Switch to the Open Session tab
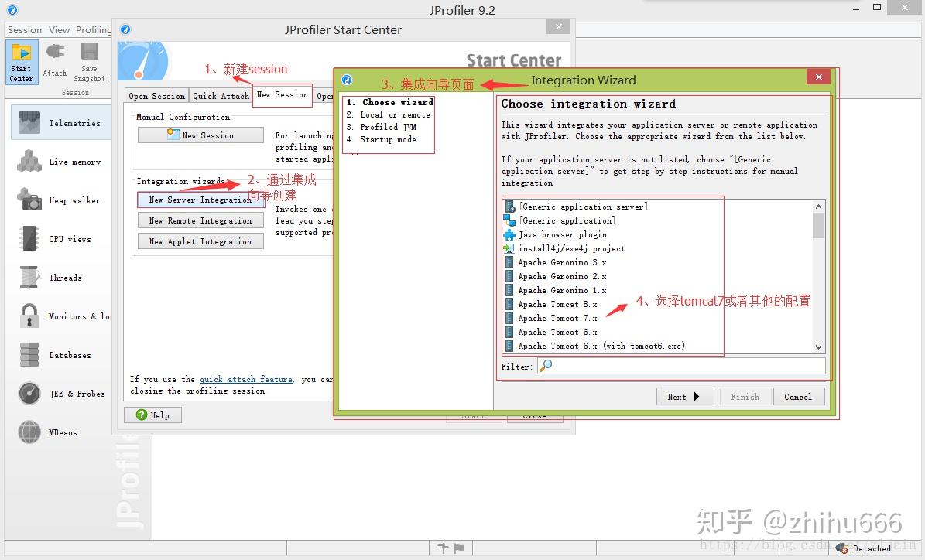Screen dimensions: 925x560 point(157,95)
